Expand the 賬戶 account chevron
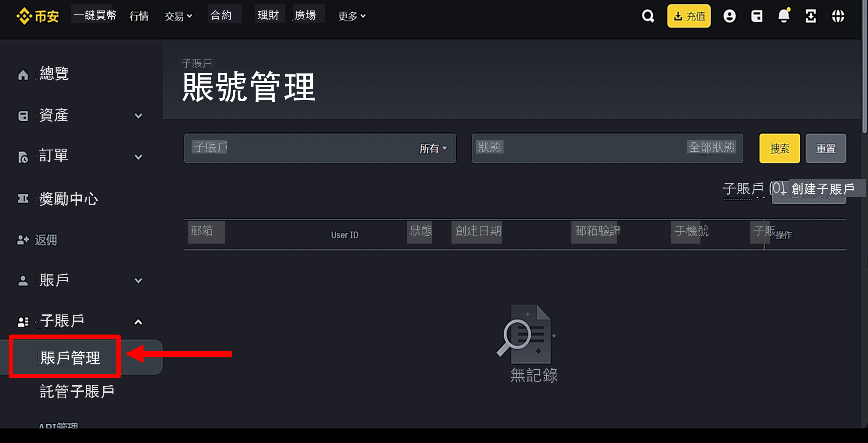Image resolution: width=868 pixels, height=443 pixels. tap(138, 281)
